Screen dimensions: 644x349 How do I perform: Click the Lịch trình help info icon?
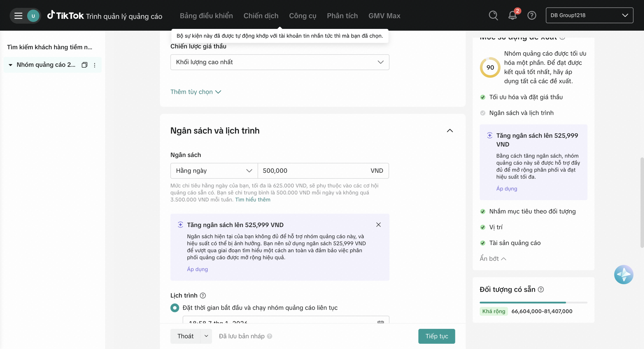203,295
